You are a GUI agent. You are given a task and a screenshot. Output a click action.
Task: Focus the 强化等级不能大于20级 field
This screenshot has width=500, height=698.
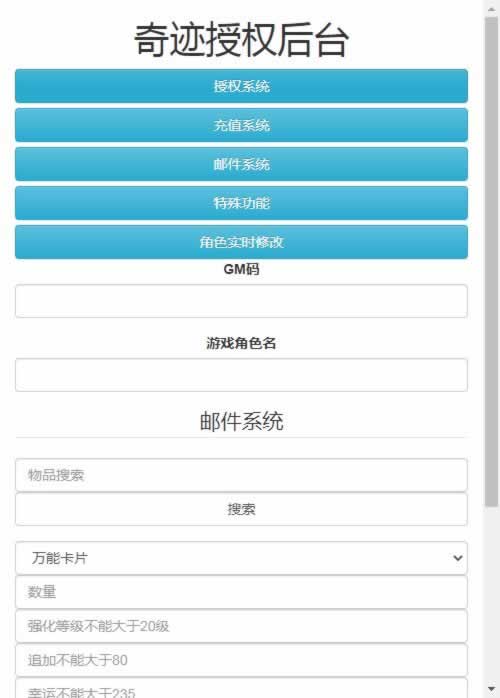coord(241,626)
